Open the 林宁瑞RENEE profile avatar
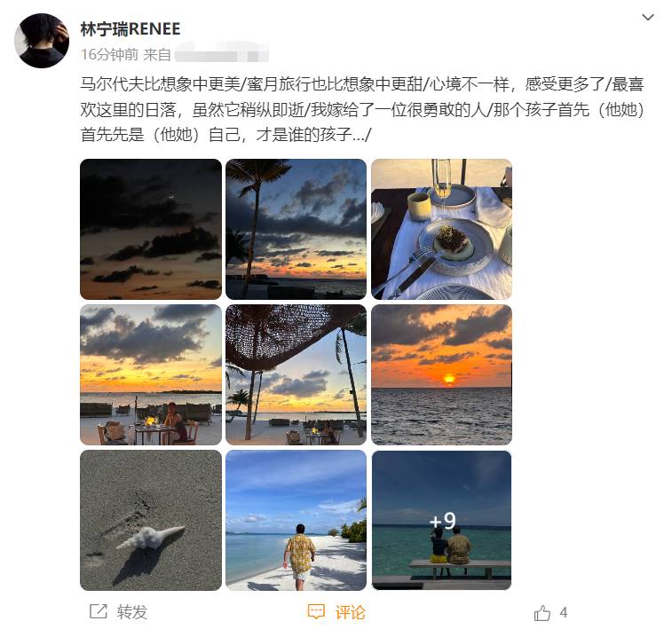This screenshot has width=672, height=629. [42, 41]
